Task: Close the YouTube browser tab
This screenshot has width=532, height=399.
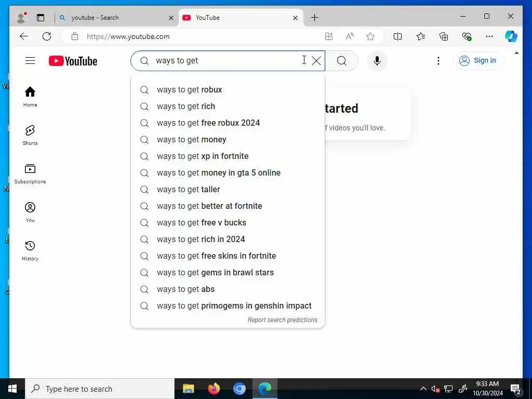Action: coord(296,18)
